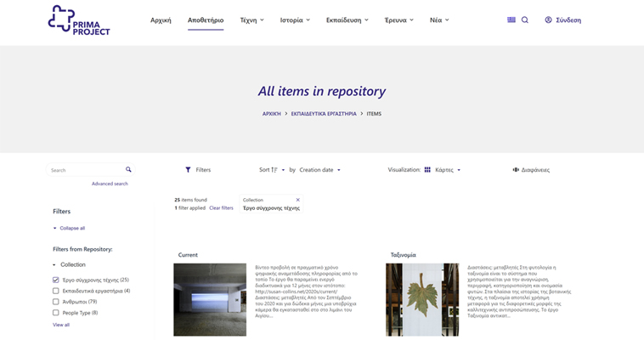Open the header search magnifier icon
The width and height of the screenshot is (644, 340).
click(525, 20)
